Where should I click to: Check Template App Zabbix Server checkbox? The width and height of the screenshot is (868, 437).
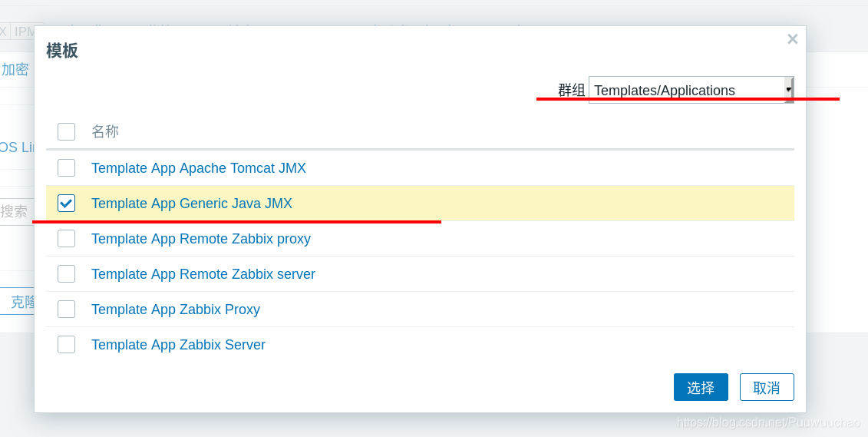click(67, 345)
